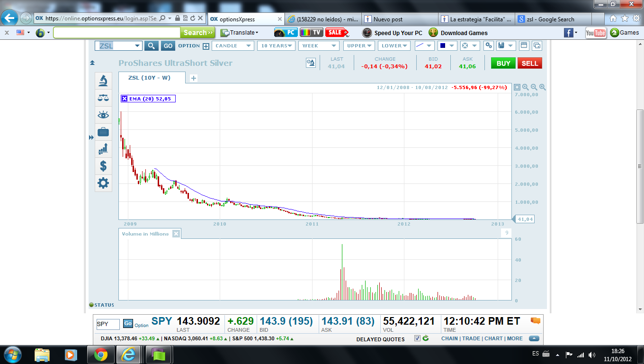This screenshot has height=364, width=644.
Task: Go back with the browser back arrow
Action: click(x=9, y=18)
